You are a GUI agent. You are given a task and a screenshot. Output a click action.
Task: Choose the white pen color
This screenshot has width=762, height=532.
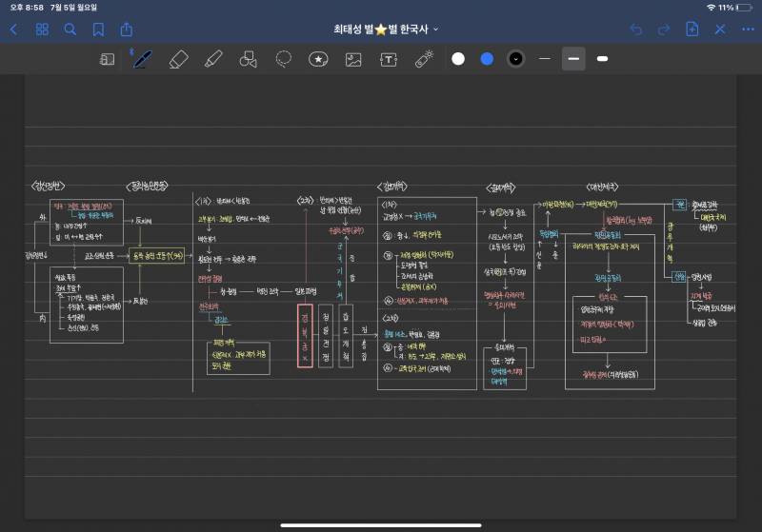click(x=458, y=59)
